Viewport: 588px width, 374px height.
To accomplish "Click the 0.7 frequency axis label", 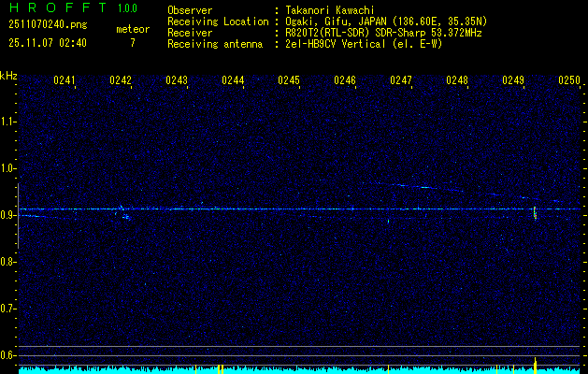I will (8, 309).
